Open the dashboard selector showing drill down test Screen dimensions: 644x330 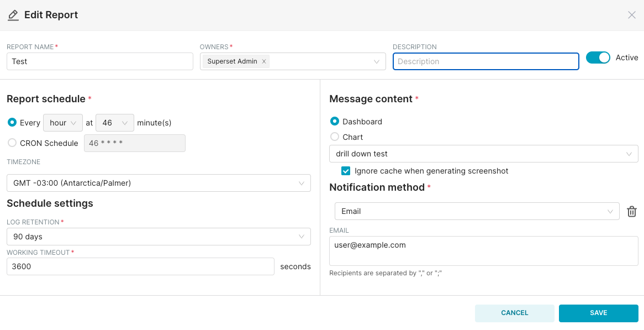tap(483, 153)
